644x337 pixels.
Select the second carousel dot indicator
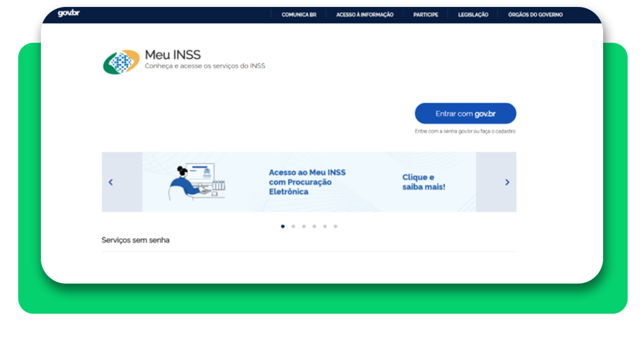293,226
